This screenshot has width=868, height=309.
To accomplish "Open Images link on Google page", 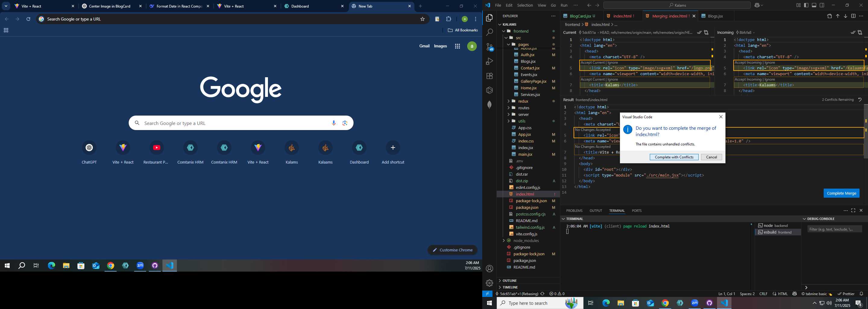I will (x=440, y=46).
